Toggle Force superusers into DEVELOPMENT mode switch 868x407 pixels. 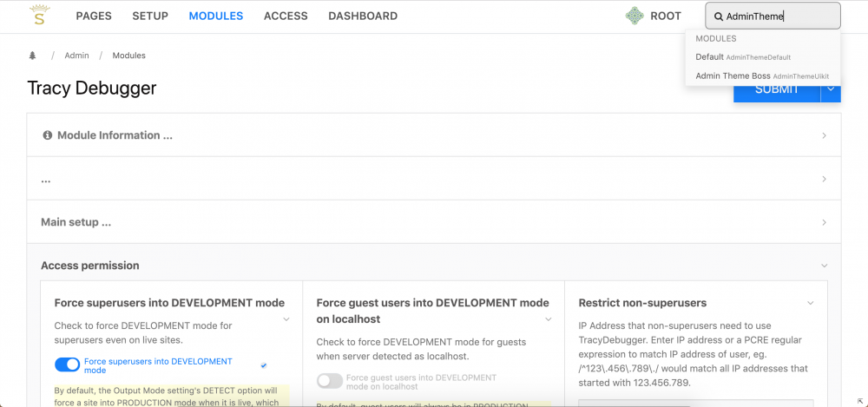point(67,364)
